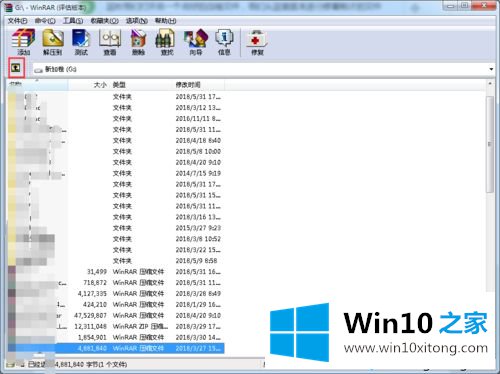The width and height of the screenshot is (500, 374).
Task: Open the 帮助(H) menu
Action: [x=166, y=21]
